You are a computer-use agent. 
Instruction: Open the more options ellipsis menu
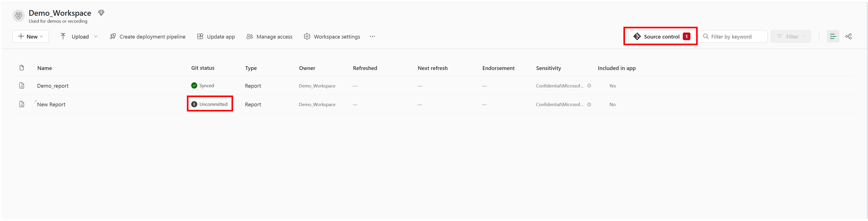[x=372, y=36]
